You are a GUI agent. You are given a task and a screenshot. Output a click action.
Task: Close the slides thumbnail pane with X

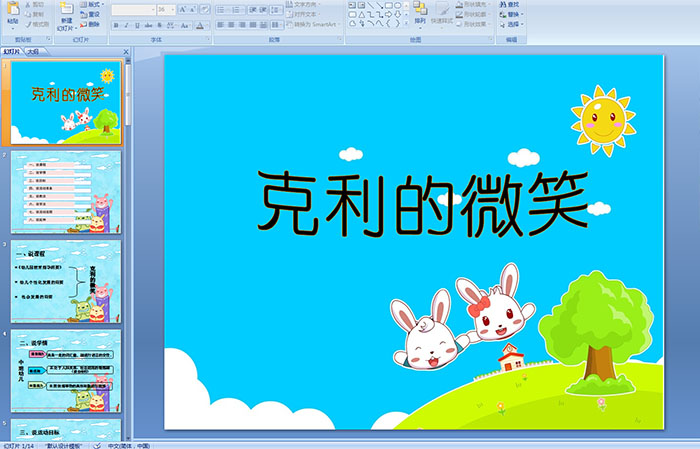coord(126,52)
